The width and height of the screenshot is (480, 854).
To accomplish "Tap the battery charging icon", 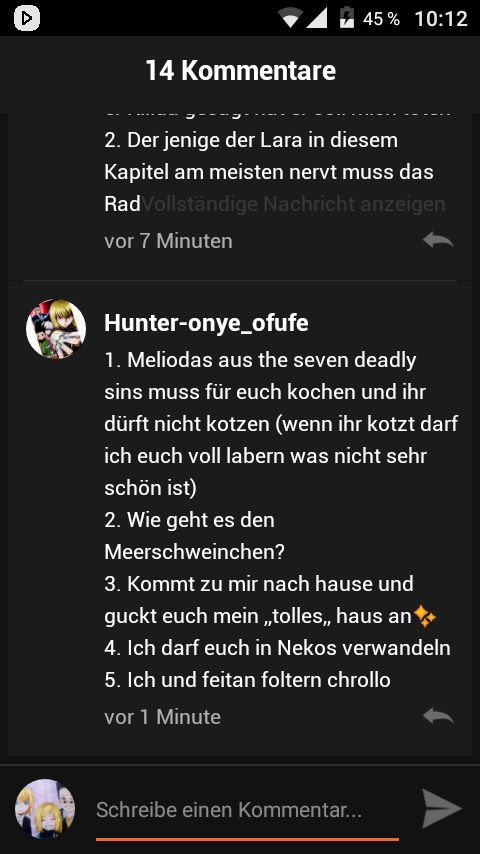I will (347, 18).
